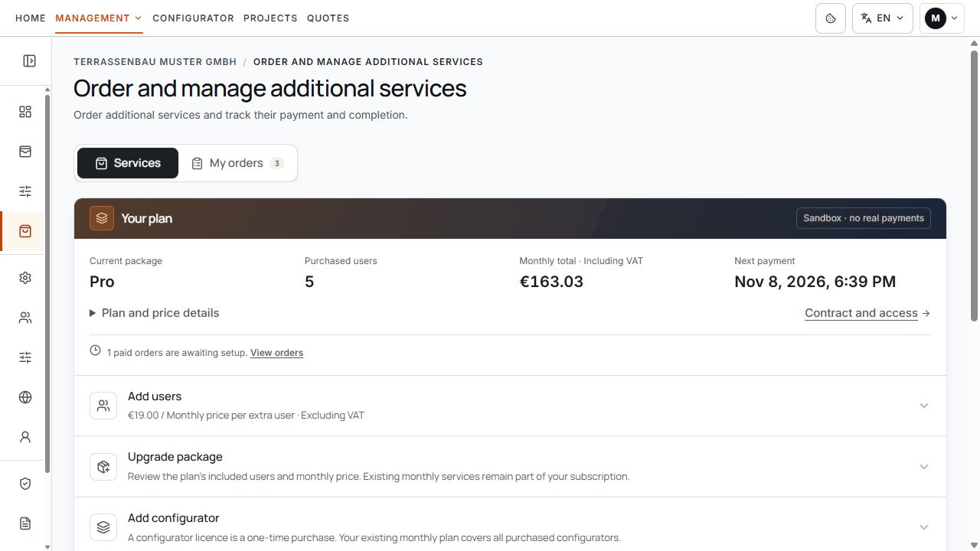Switch to the My orders tab

pyautogui.click(x=237, y=163)
